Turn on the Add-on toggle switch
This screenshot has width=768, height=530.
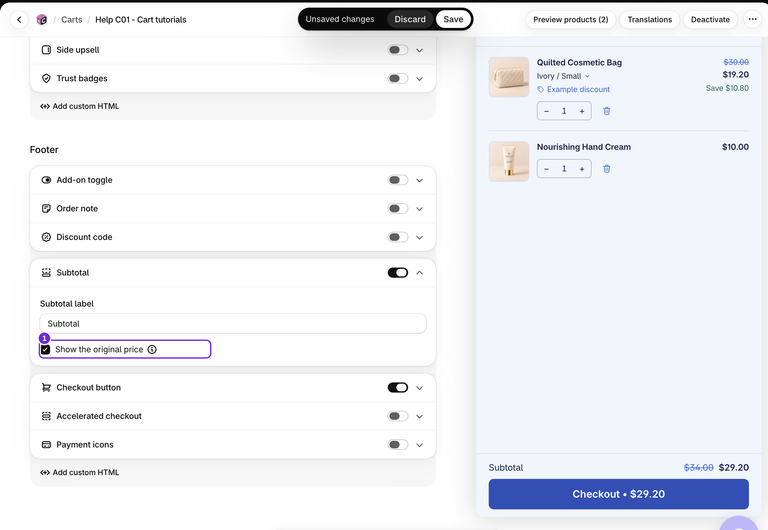click(398, 180)
